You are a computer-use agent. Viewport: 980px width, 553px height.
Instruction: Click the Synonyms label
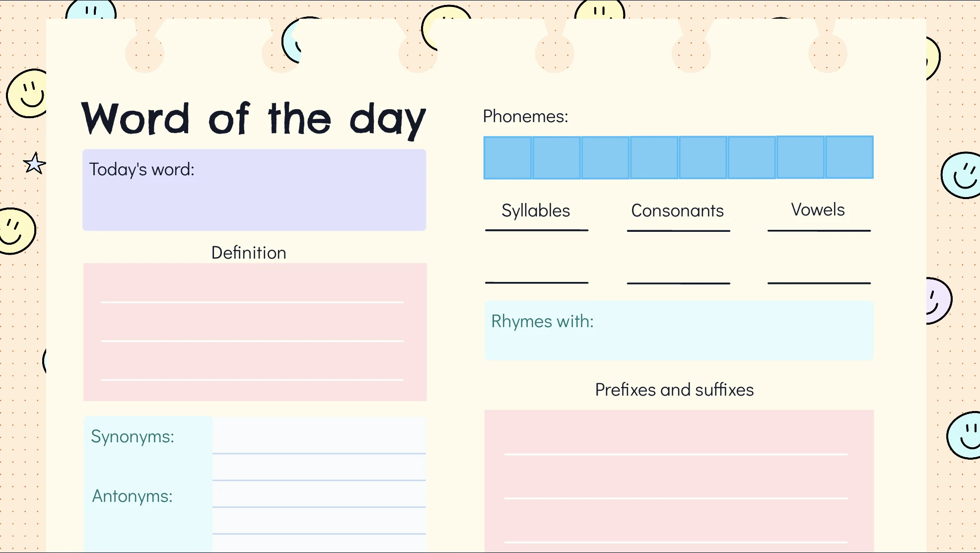pos(133,437)
